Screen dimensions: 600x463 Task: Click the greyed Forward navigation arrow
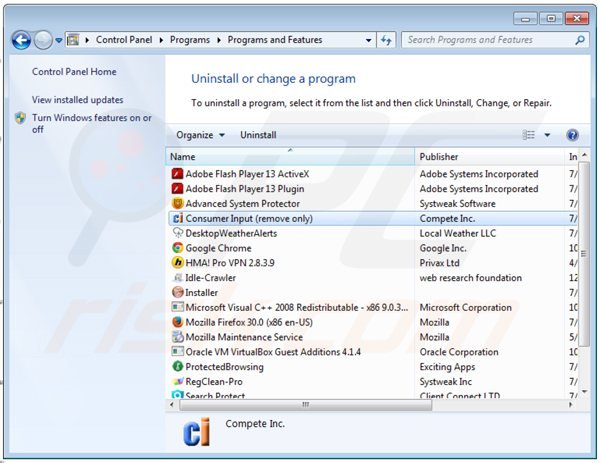pyautogui.click(x=43, y=40)
